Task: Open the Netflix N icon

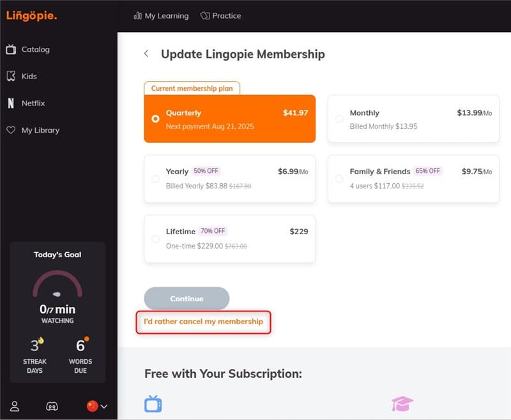Action: click(x=11, y=103)
